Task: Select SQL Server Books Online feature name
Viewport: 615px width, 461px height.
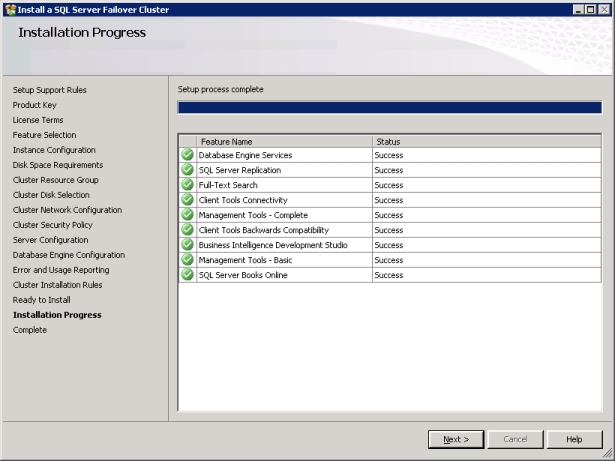Action: point(243,275)
